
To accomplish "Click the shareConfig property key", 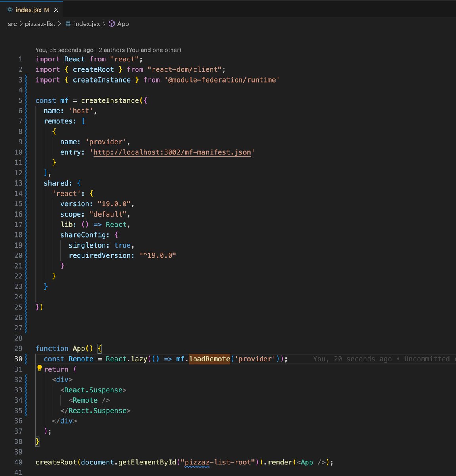I will click(83, 235).
